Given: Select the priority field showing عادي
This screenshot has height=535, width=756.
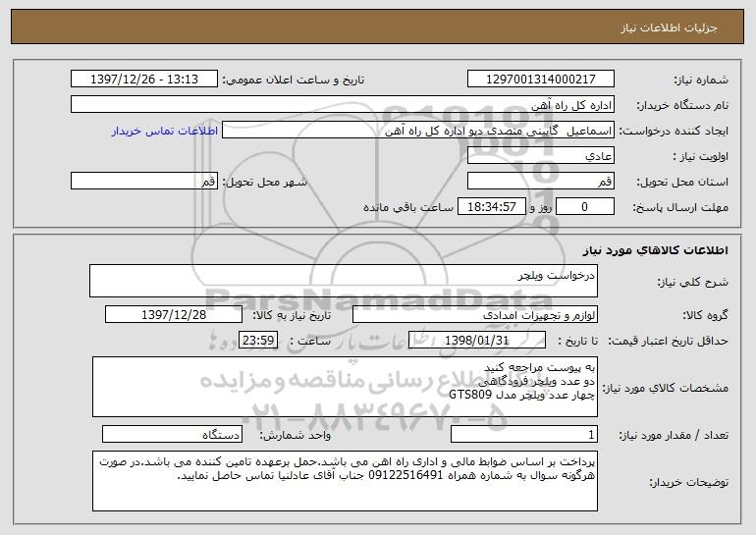Looking at the screenshot, I should tap(540, 156).
